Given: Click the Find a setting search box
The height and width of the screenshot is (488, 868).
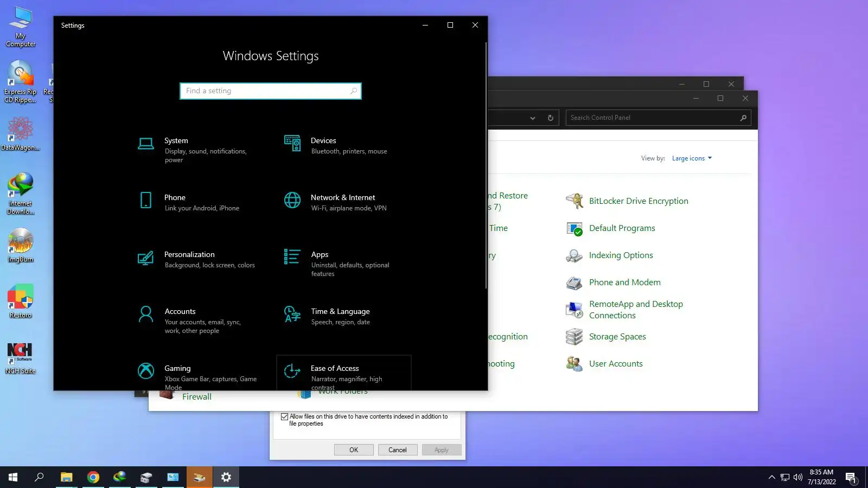Looking at the screenshot, I should tap(271, 91).
